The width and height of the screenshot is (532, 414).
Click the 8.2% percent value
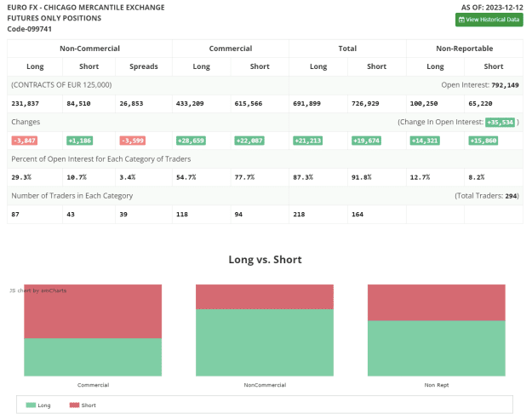click(477, 177)
